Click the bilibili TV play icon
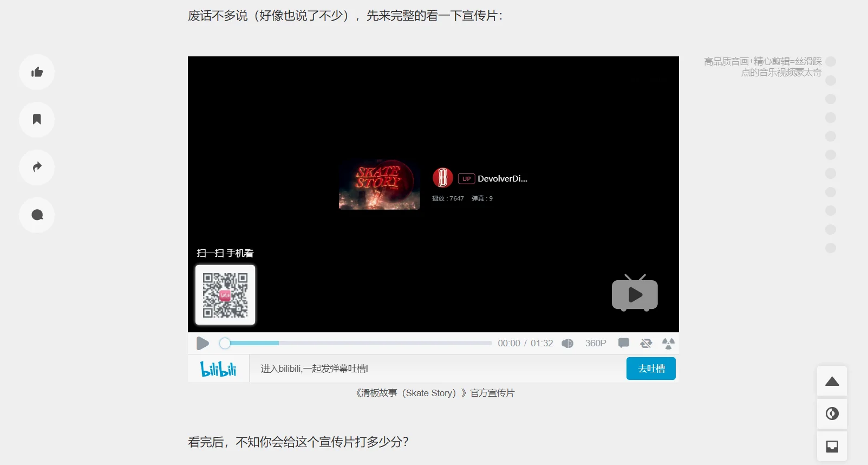The height and width of the screenshot is (465, 868). pos(635,293)
